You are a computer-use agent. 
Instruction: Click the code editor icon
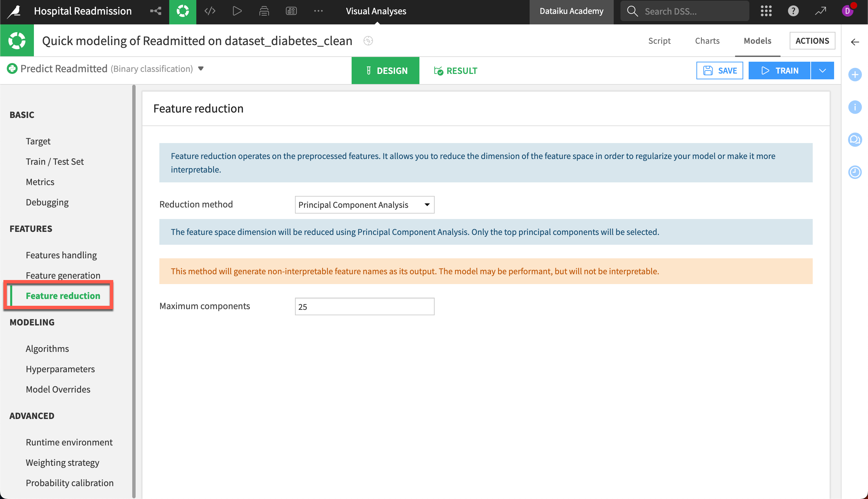210,11
